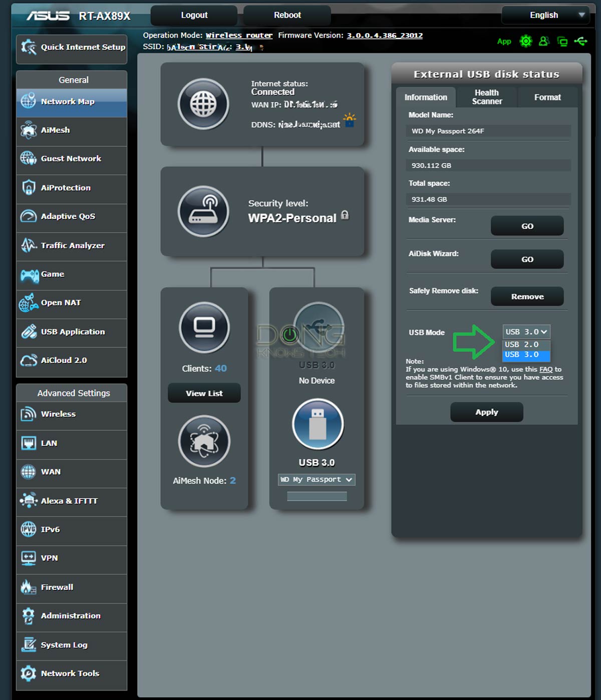Open the USB status icon in the header
The image size is (601, 700).
pyautogui.click(x=581, y=41)
